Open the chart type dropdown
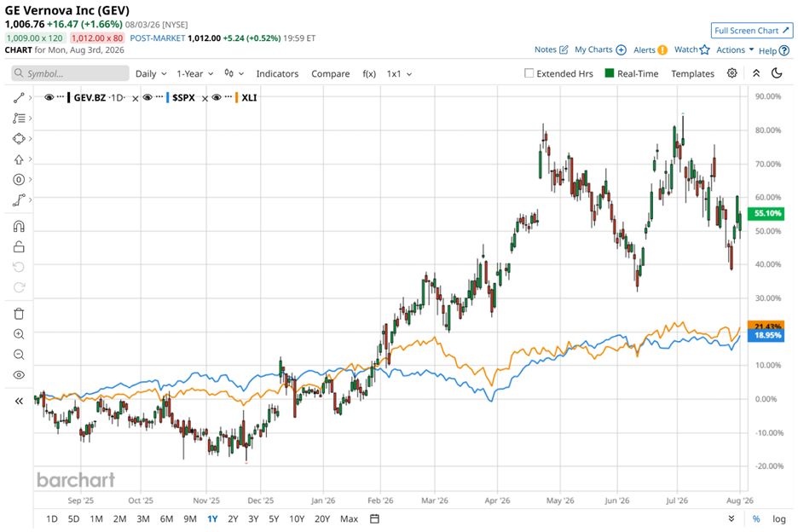This screenshot has width=798, height=532. 234,74
